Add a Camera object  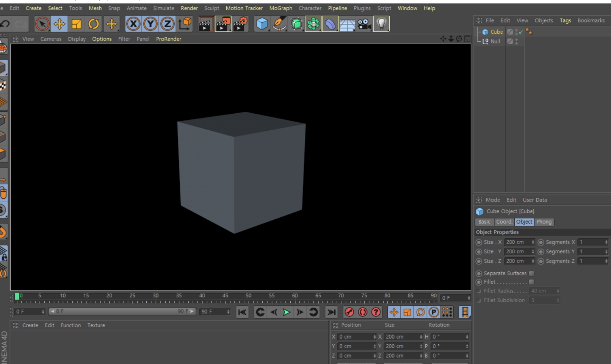(x=364, y=24)
